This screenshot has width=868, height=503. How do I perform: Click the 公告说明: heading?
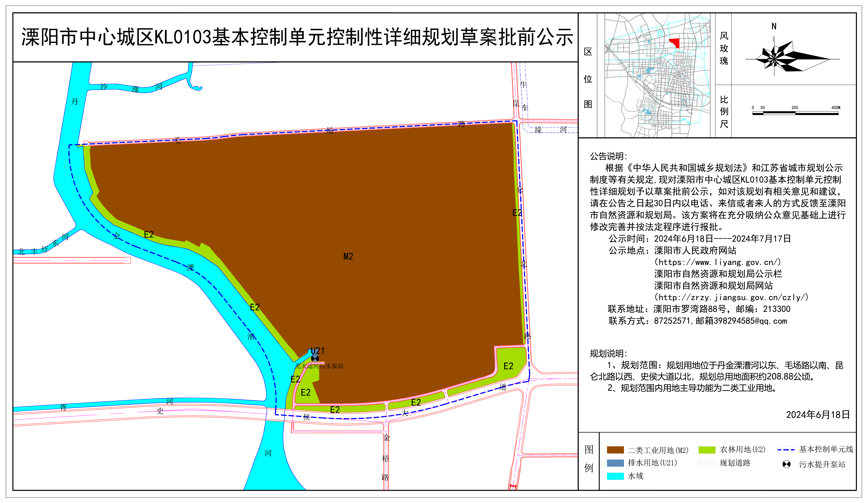click(x=609, y=156)
